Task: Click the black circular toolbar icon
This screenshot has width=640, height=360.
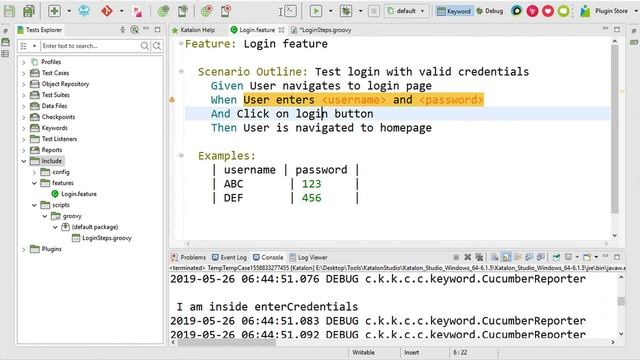Action: tap(516, 11)
